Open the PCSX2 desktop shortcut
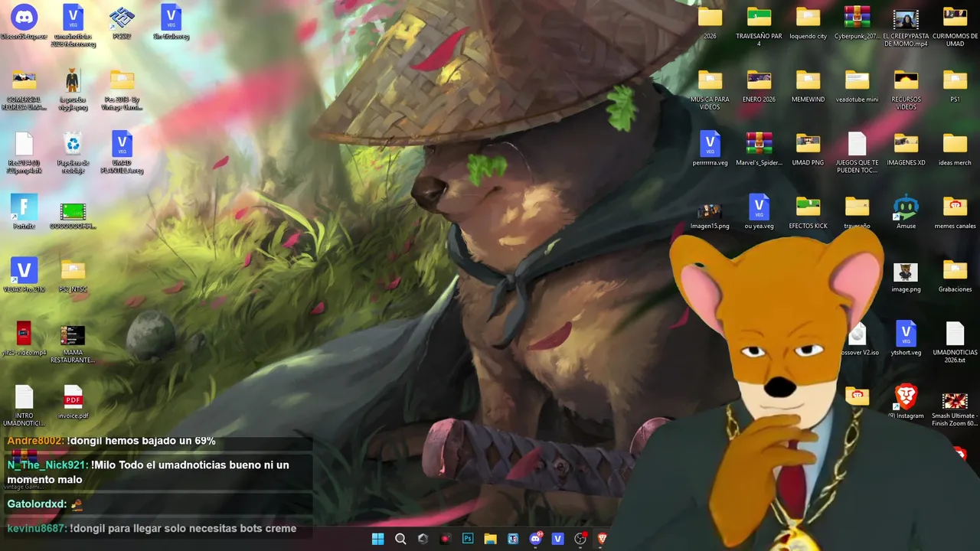980x551 pixels. click(x=122, y=21)
